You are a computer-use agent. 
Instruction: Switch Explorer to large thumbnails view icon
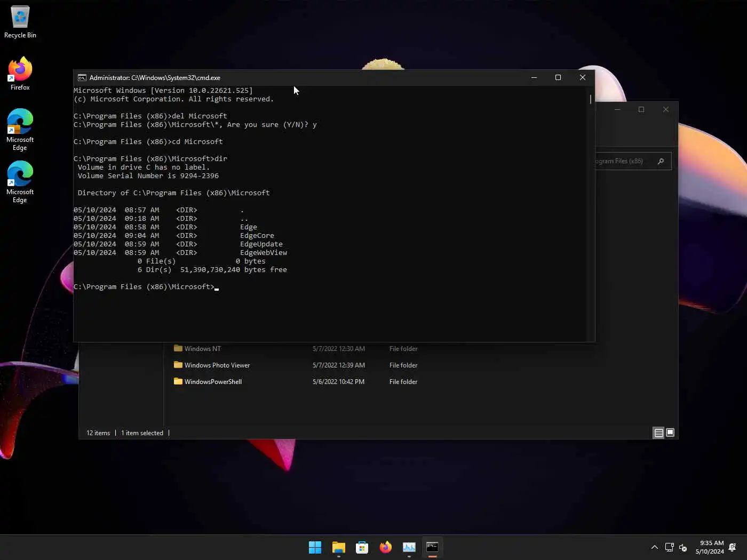(x=670, y=433)
